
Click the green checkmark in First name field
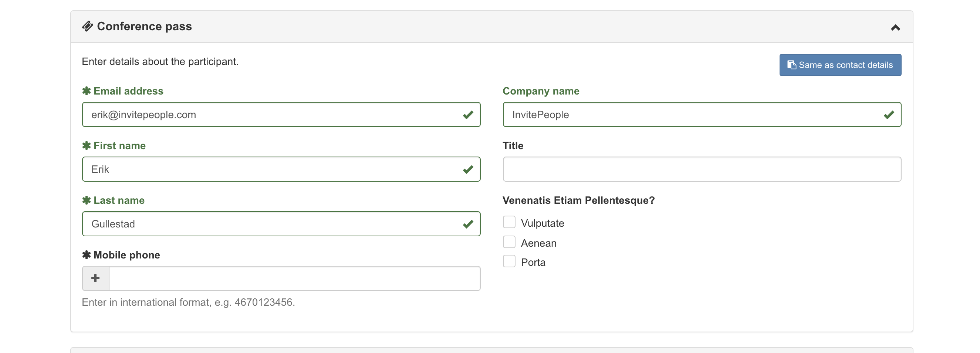pos(468,169)
